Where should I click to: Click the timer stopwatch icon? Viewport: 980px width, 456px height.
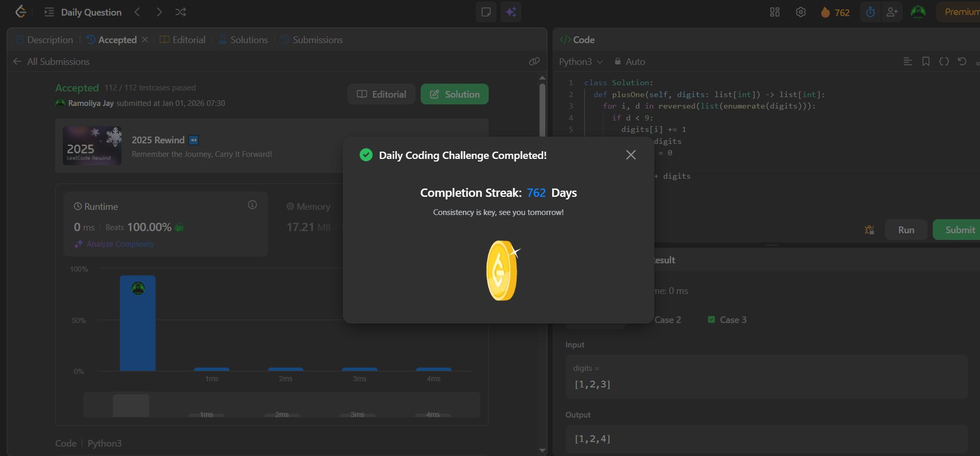tap(870, 12)
